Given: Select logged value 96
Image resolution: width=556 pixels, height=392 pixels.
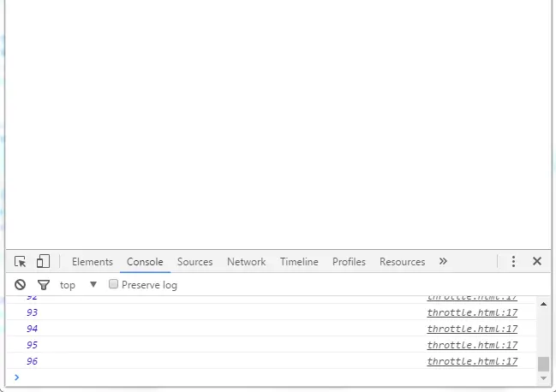Looking at the screenshot, I should click(x=32, y=361).
